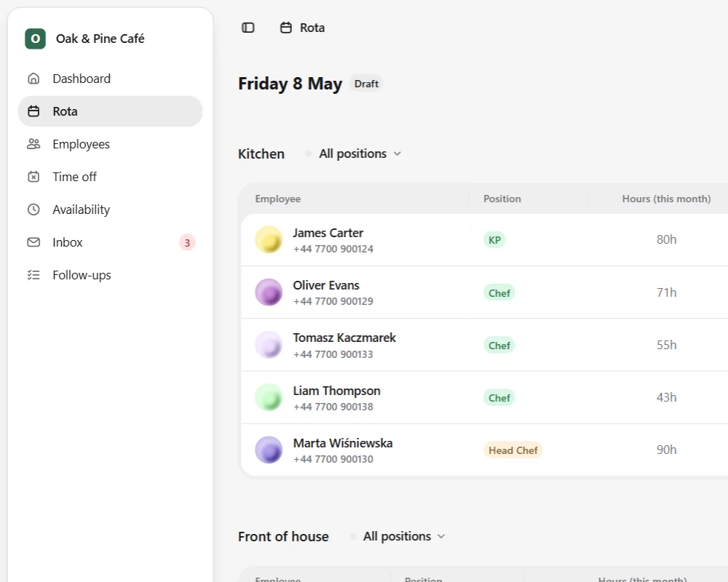
Task: Click the Draft status badge
Action: tap(366, 84)
